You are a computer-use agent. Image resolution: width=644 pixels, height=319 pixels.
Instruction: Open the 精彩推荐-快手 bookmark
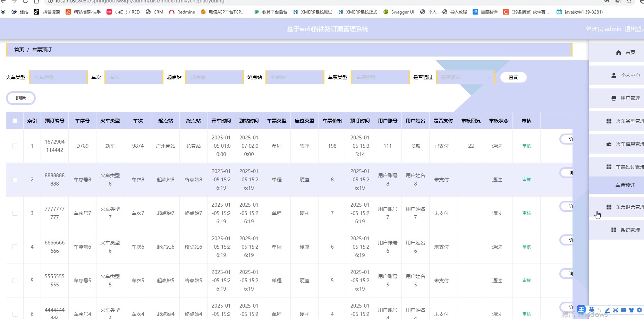(83, 12)
